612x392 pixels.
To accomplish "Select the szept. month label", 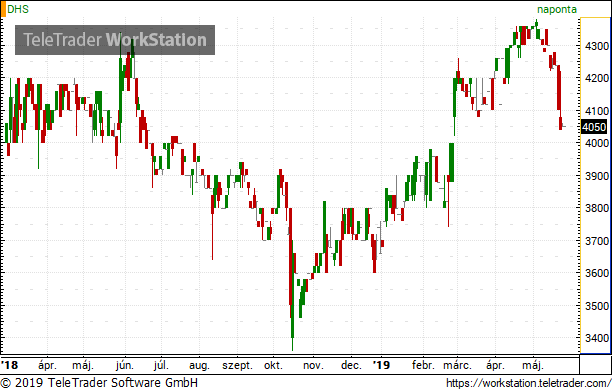I will (x=238, y=366).
